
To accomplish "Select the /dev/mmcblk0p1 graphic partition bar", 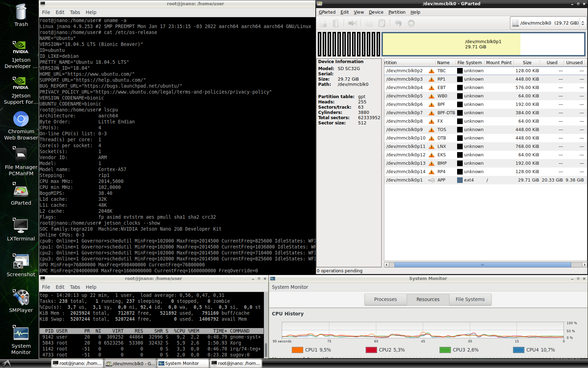I will [483, 44].
